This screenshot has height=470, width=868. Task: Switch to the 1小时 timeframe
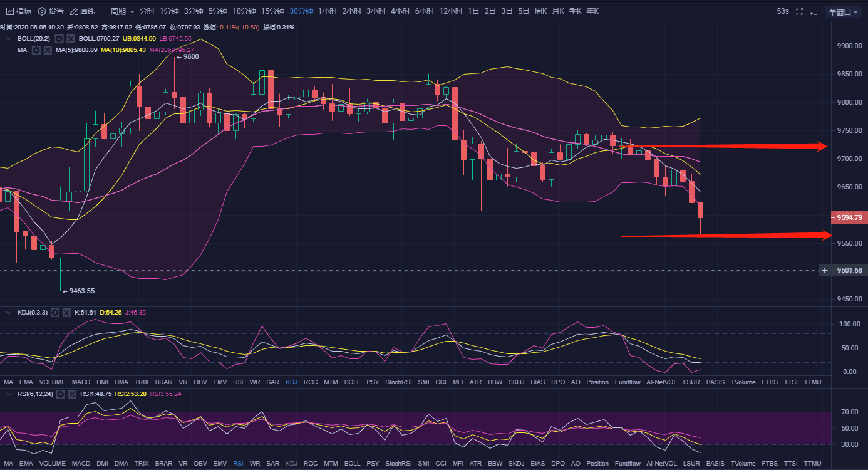328,11
